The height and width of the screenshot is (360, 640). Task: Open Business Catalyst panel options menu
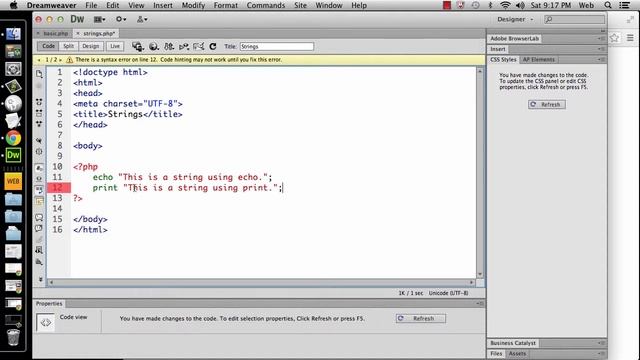click(601, 343)
